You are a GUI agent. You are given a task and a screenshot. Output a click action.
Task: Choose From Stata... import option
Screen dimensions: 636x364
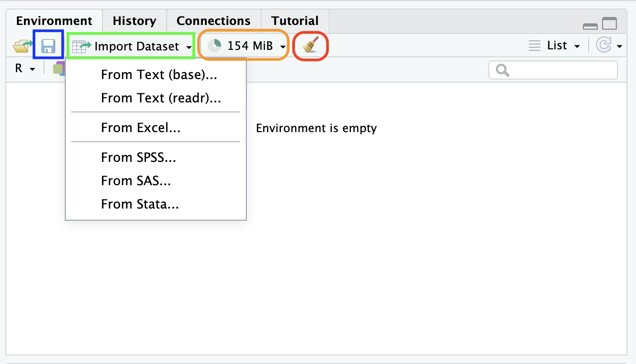pos(140,204)
